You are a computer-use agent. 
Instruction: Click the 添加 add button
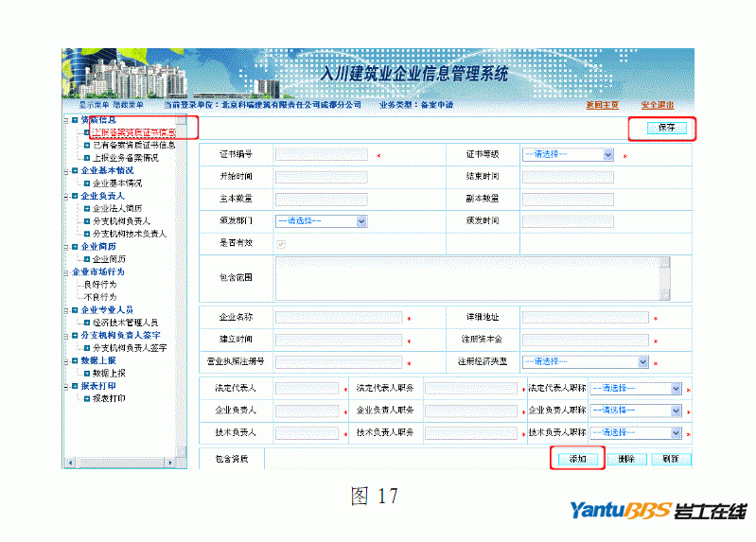coord(577,459)
